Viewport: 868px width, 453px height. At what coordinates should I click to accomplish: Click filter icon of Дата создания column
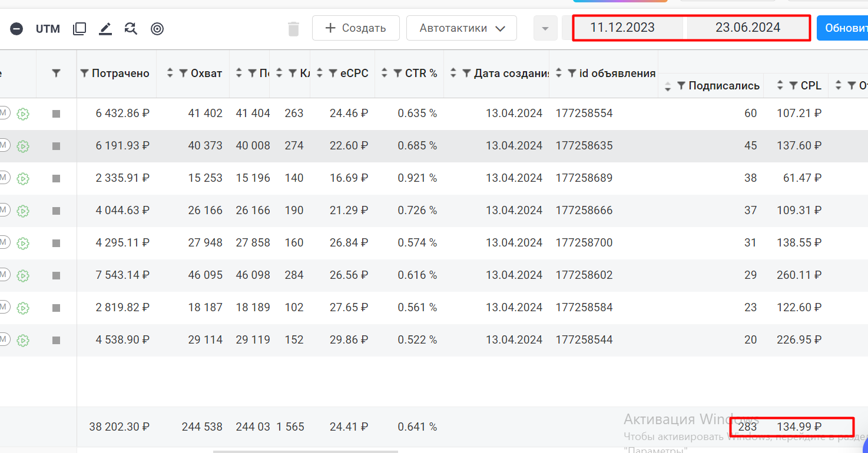click(467, 74)
